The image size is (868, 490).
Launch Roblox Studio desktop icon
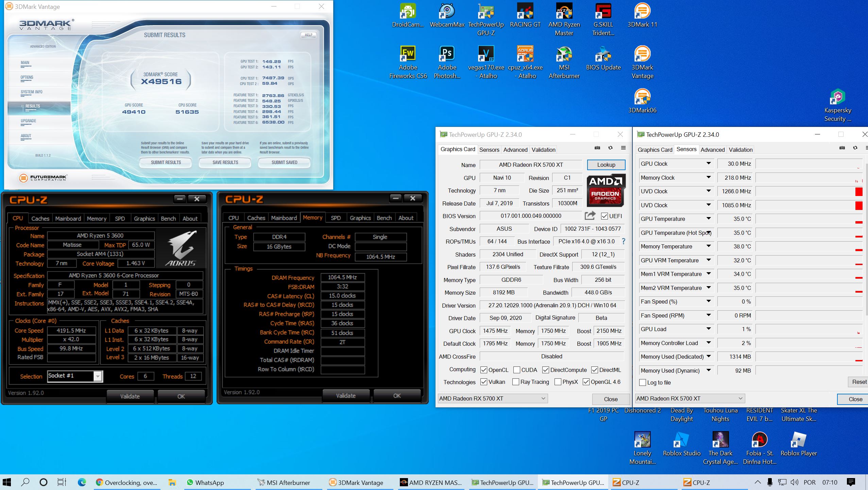point(681,444)
